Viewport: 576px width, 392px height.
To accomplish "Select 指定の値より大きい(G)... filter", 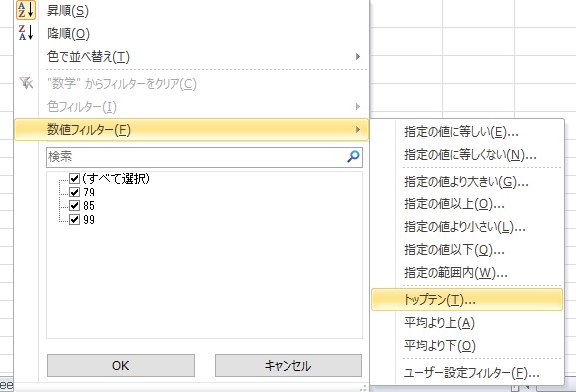I will point(467,182).
